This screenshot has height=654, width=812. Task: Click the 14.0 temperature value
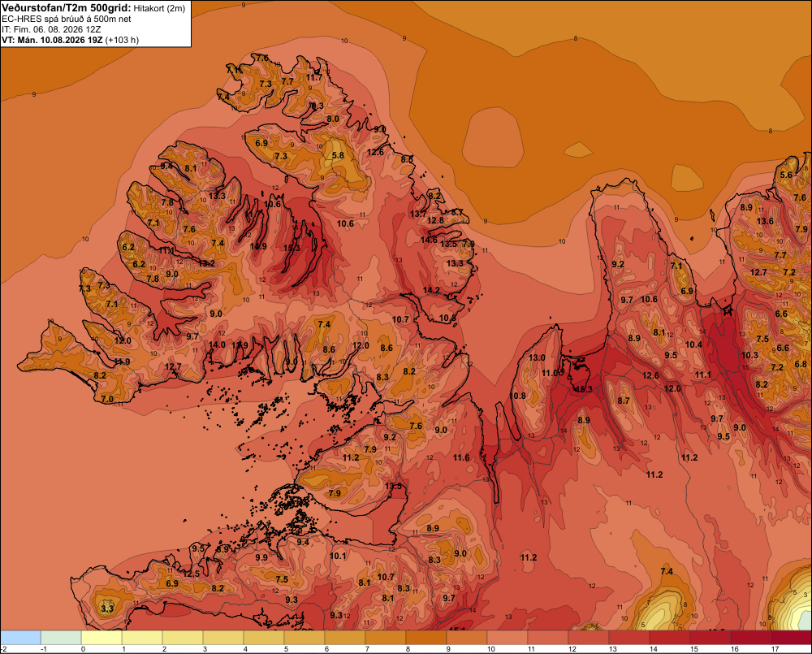click(x=217, y=344)
